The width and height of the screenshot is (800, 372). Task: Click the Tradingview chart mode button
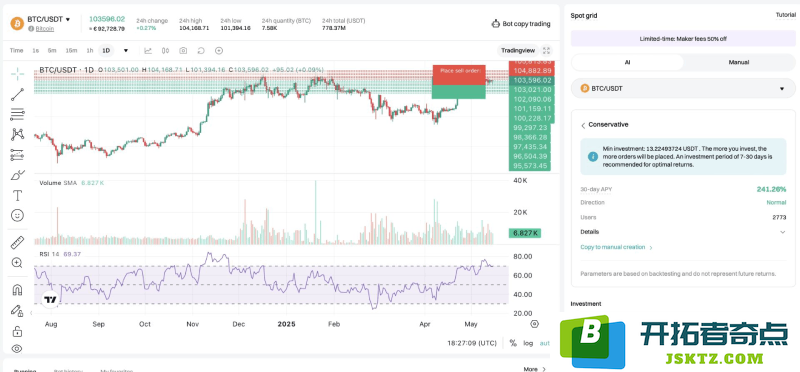[518, 51]
